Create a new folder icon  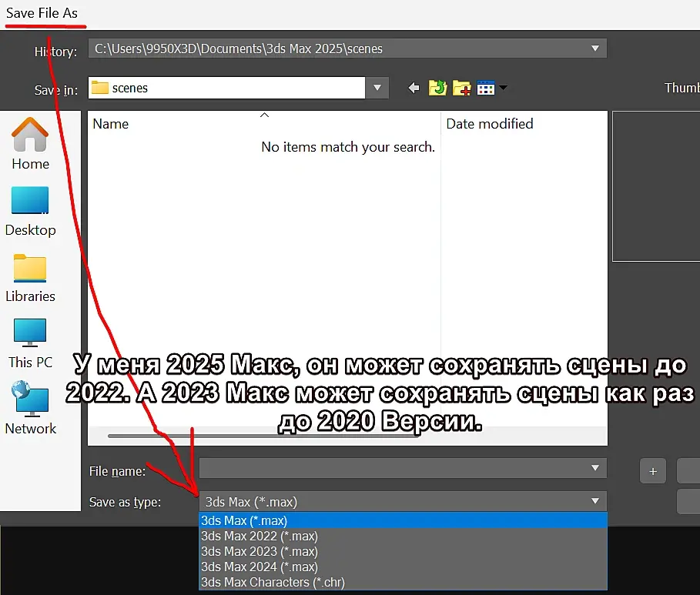pyautogui.click(x=461, y=88)
